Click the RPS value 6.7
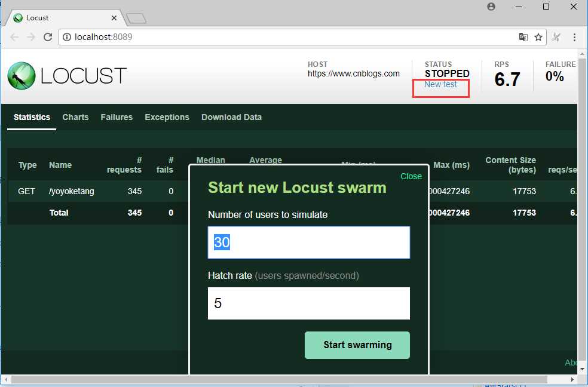Image resolution: width=588 pixels, height=387 pixels. pyautogui.click(x=507, y=79)
